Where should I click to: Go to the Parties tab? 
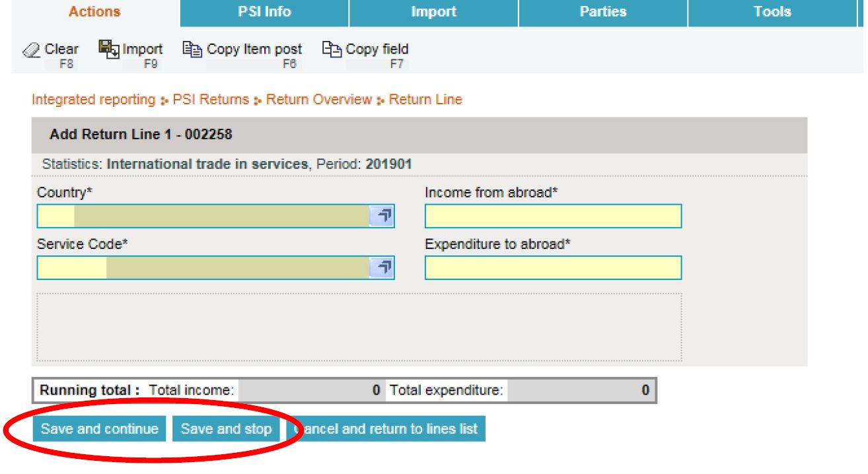coord(602,12)
